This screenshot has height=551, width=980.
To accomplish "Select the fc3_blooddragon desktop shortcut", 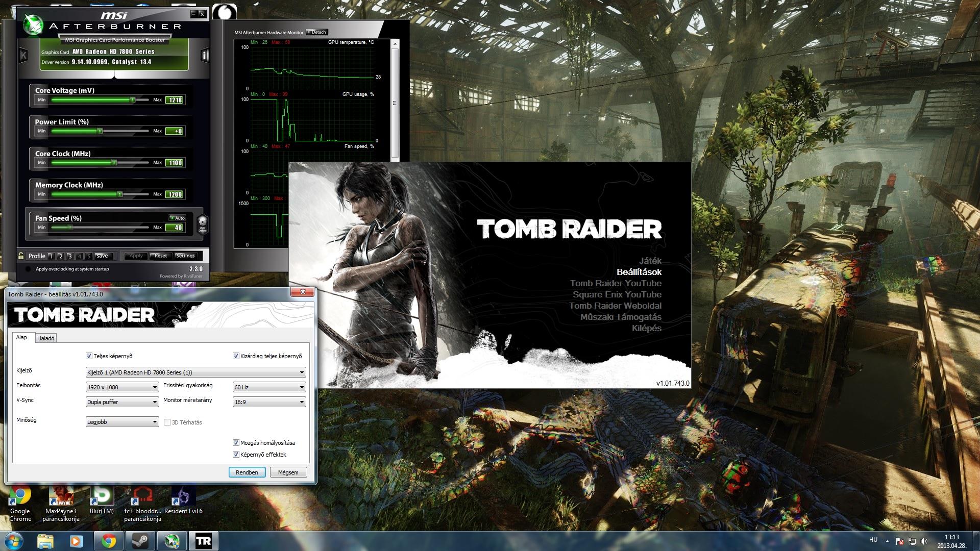I will pyautogui.click(x=142, y=505).
